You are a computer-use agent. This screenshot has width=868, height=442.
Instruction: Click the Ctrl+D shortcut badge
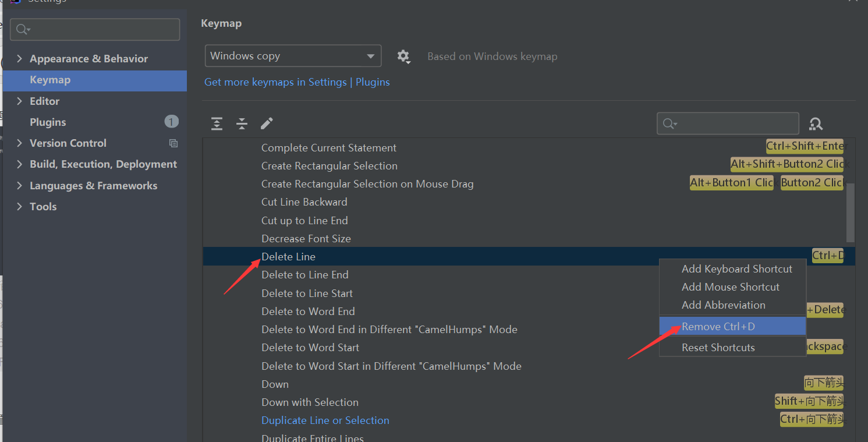coord(828,255)
